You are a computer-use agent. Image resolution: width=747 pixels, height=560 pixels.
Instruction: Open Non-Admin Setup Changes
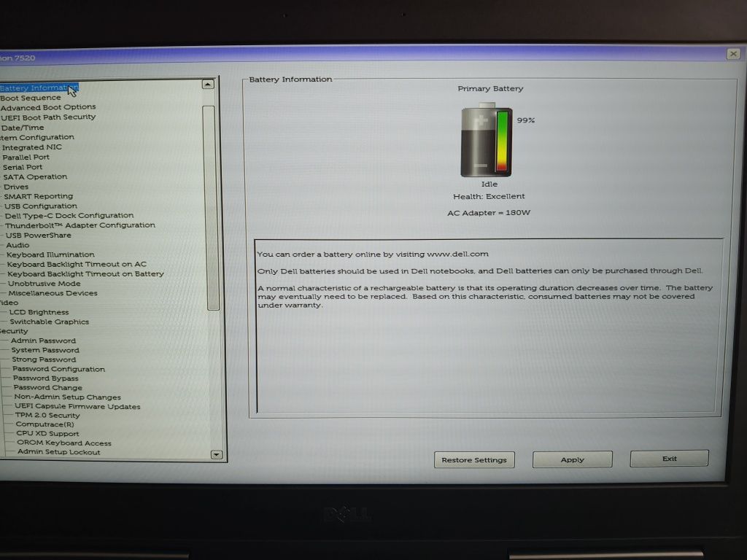coord(67,397)
